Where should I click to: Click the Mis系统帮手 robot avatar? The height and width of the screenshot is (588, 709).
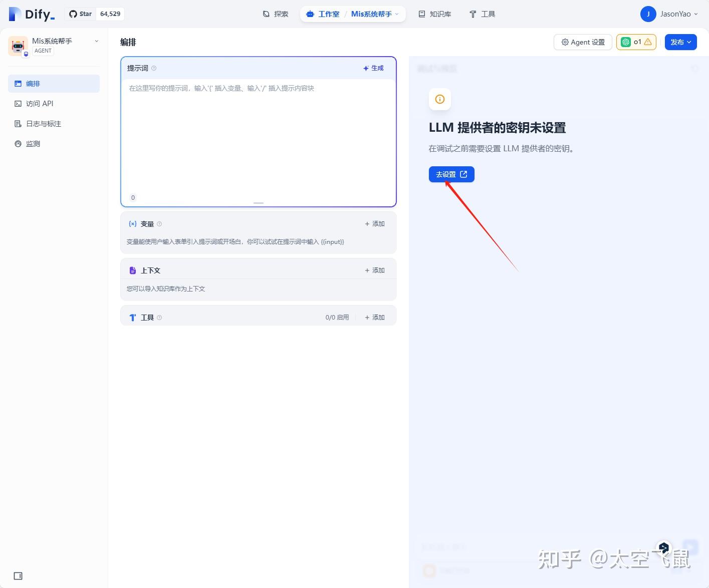coord(18,46)
